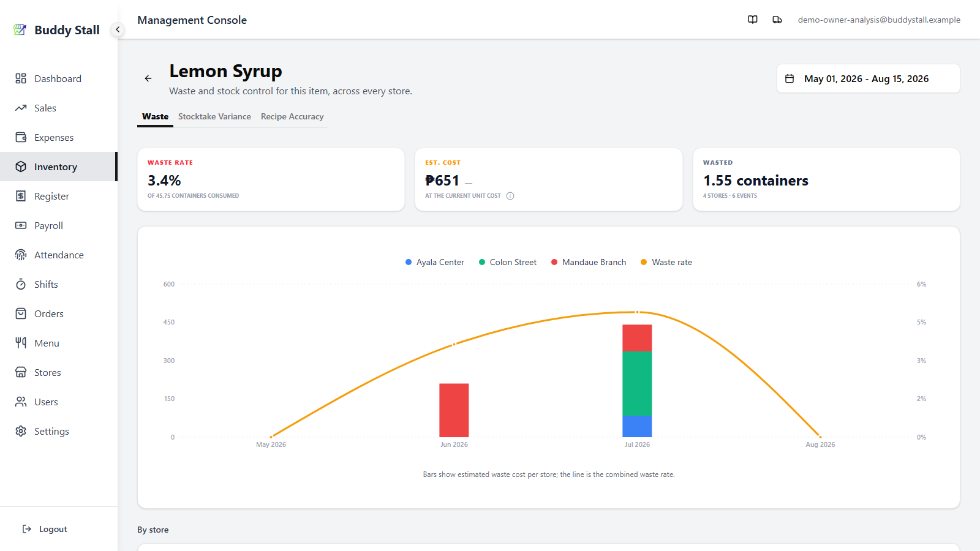Toggle the Mandaue Branch legend series
The image size is (980, 551).
589,262
